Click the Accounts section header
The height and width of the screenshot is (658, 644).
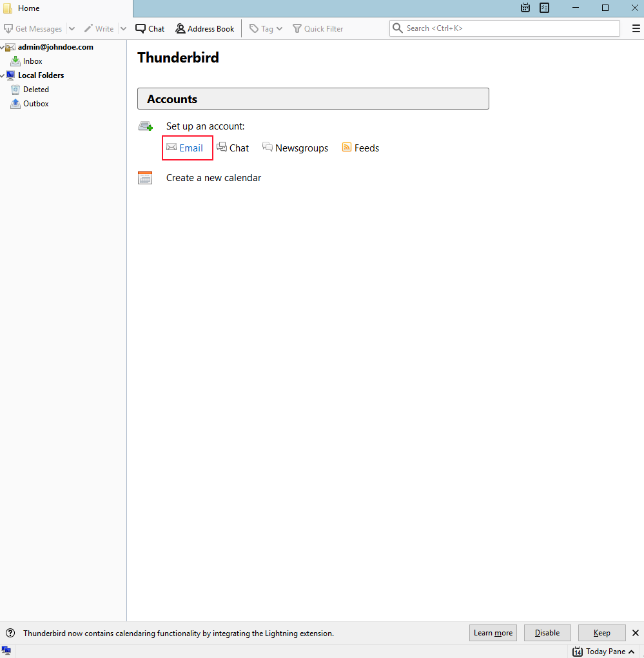click(x=313, y=99)
